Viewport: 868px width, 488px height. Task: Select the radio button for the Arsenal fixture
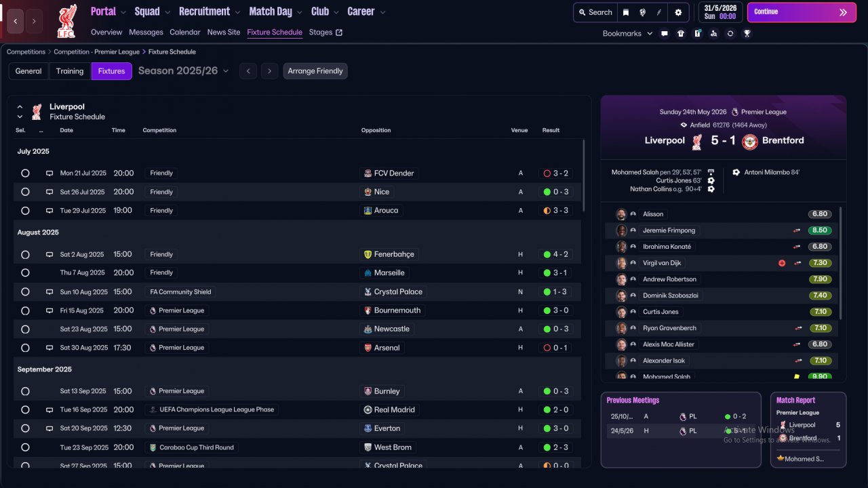25,348
